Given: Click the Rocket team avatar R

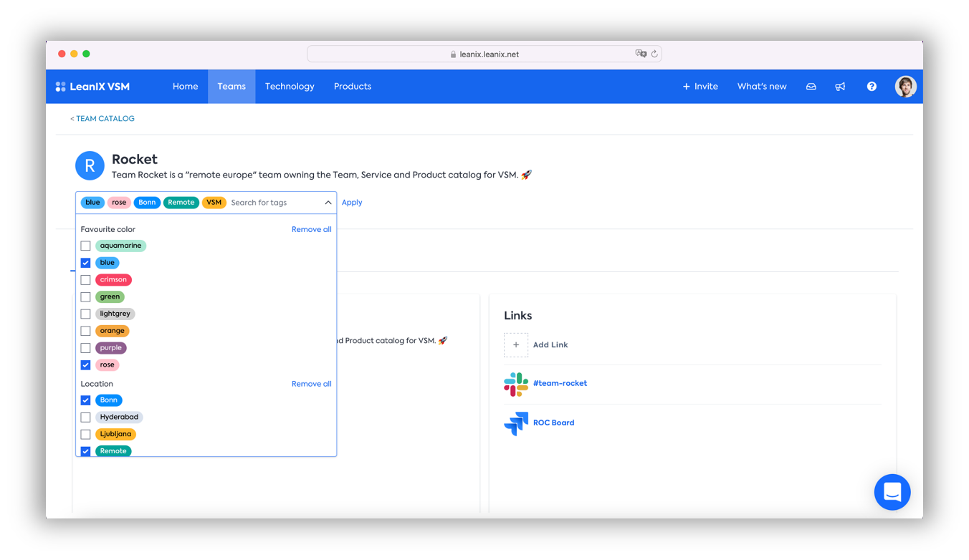Looking at the screenshot, I should pos(90,166).
